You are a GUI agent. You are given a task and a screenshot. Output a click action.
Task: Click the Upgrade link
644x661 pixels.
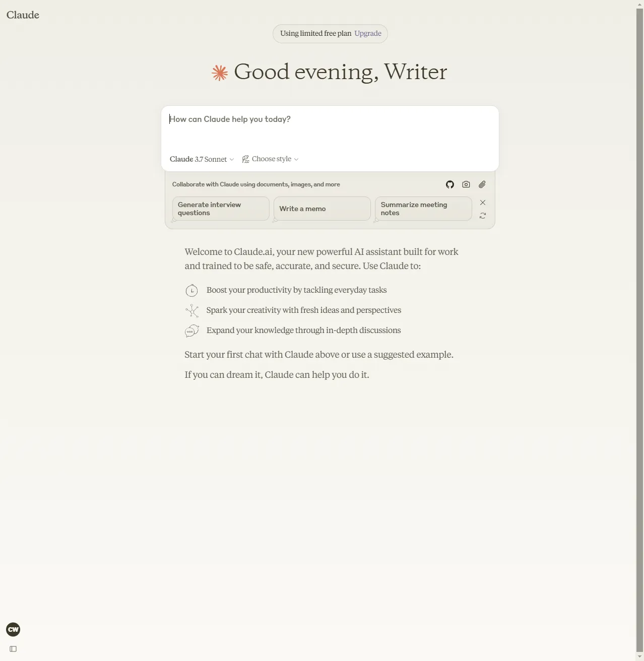coord(368,33)
